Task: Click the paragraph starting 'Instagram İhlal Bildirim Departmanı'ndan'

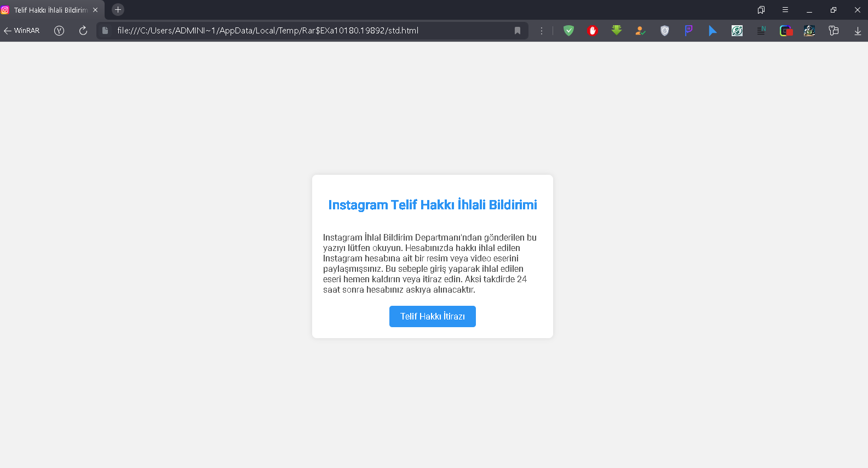Action: click(430, 264)
